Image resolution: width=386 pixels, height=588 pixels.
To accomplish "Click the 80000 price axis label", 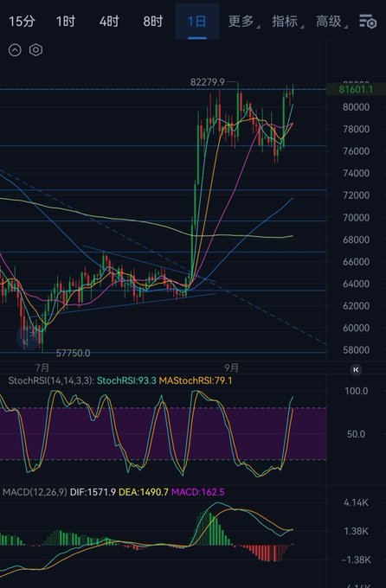I will (356, 107).
